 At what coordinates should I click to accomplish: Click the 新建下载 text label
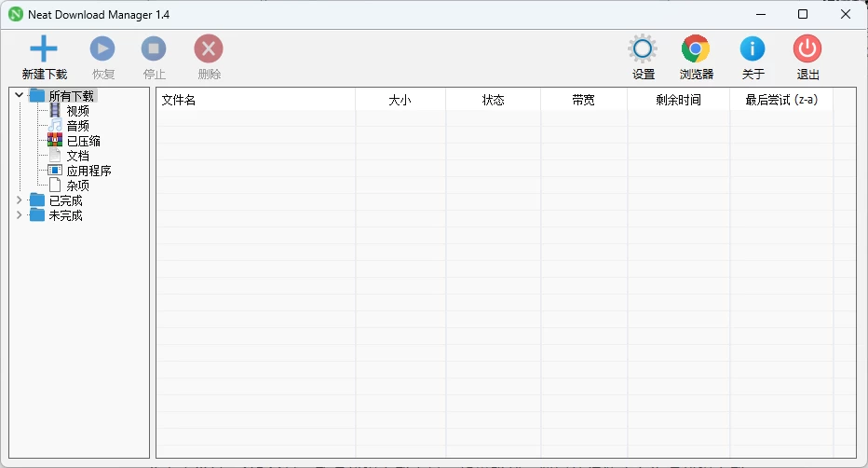[45, 75]
